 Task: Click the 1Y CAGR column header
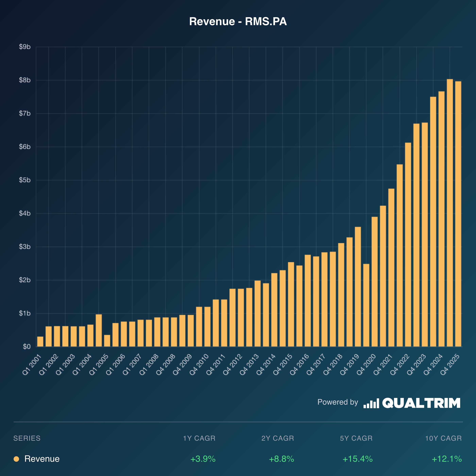[x=199, y=438]
